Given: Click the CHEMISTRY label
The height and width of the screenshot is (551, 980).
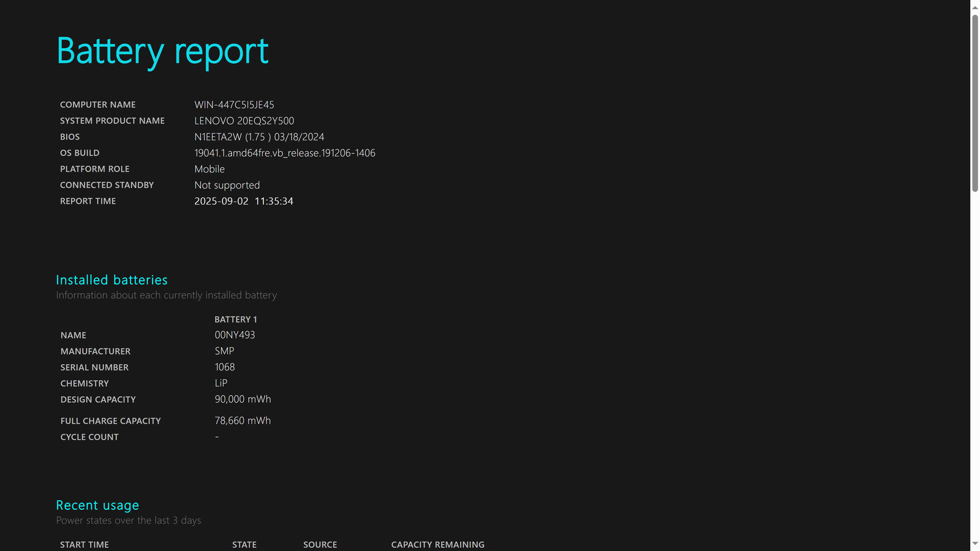Looking at the screenshot, I should point(85,383).
